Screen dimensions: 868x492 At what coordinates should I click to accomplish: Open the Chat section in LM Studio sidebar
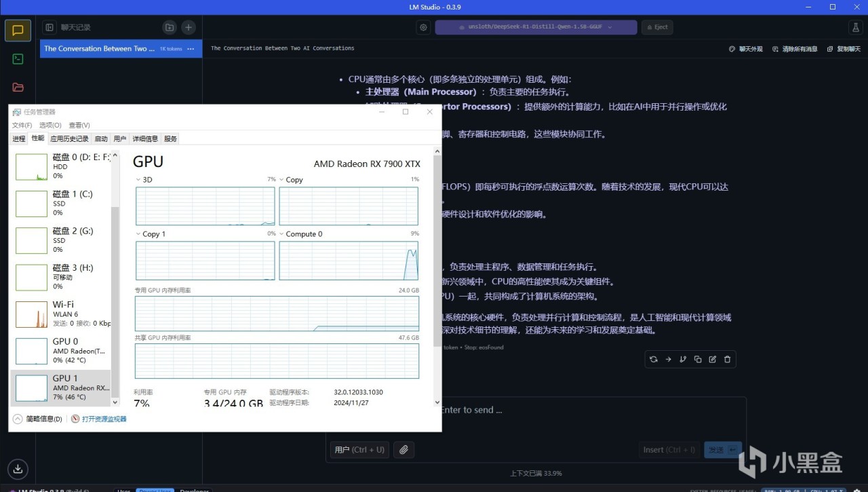[x=18, y=31]
